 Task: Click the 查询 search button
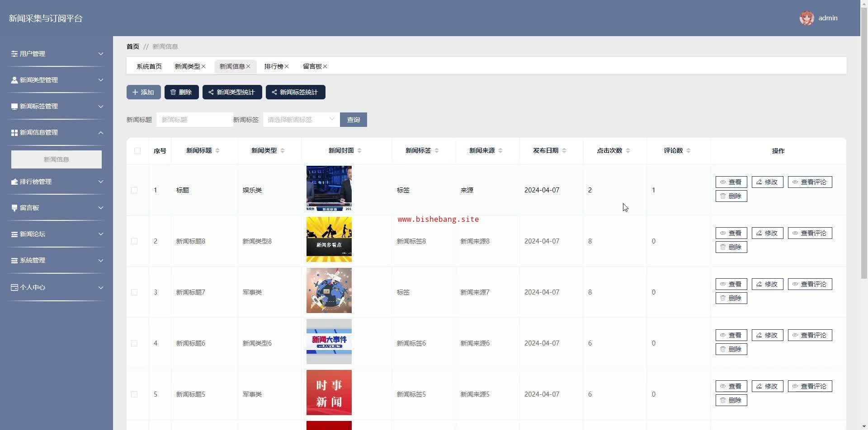tap(354, 120)
